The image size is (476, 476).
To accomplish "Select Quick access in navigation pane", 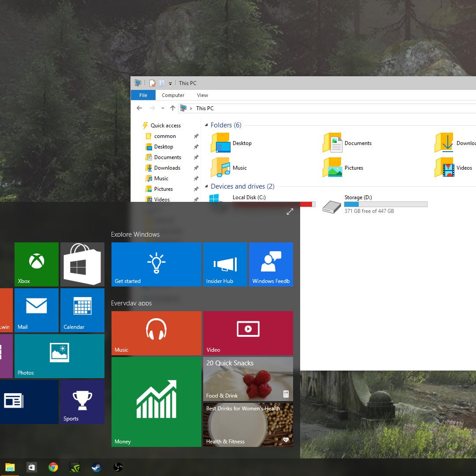I will click(161, 125).
